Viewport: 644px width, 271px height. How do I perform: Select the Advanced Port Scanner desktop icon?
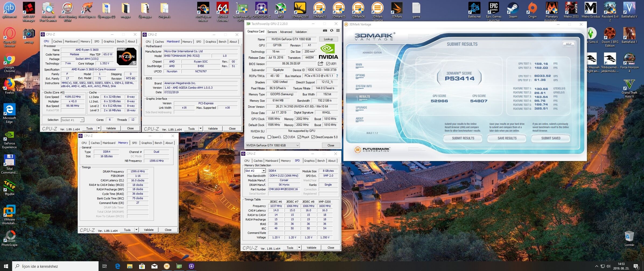point(48,12)
